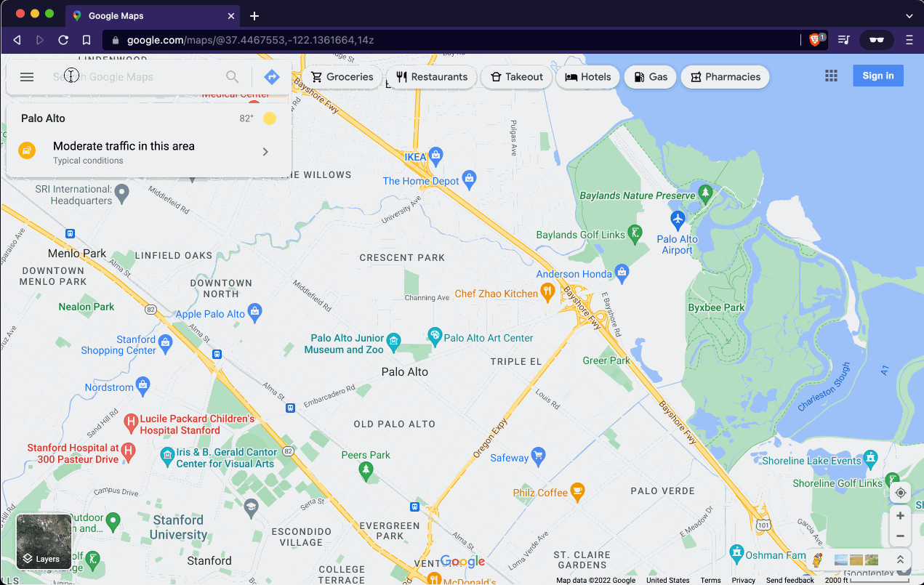
Task: Close the Google Maps tab
Action: [x=232, y=15]
